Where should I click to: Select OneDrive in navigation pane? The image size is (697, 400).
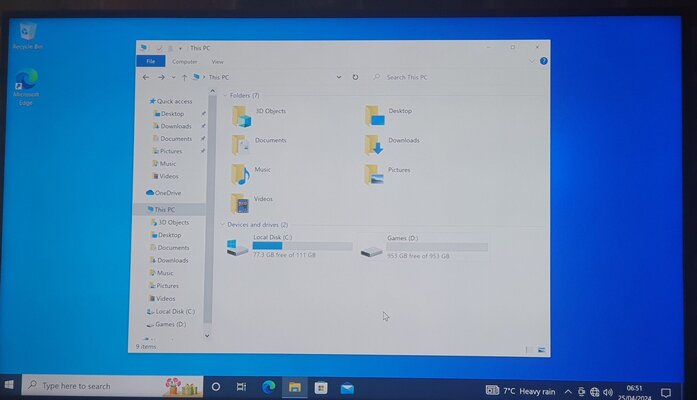tap(164, 193)
